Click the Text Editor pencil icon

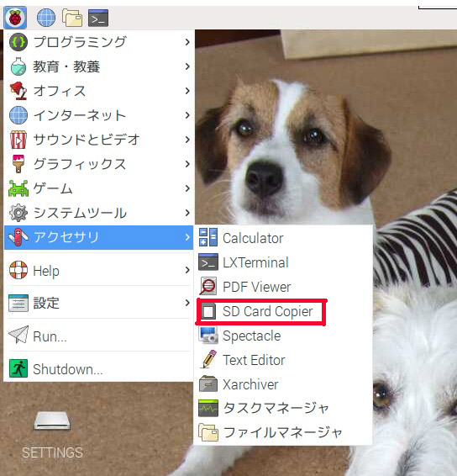click(208, 359)
